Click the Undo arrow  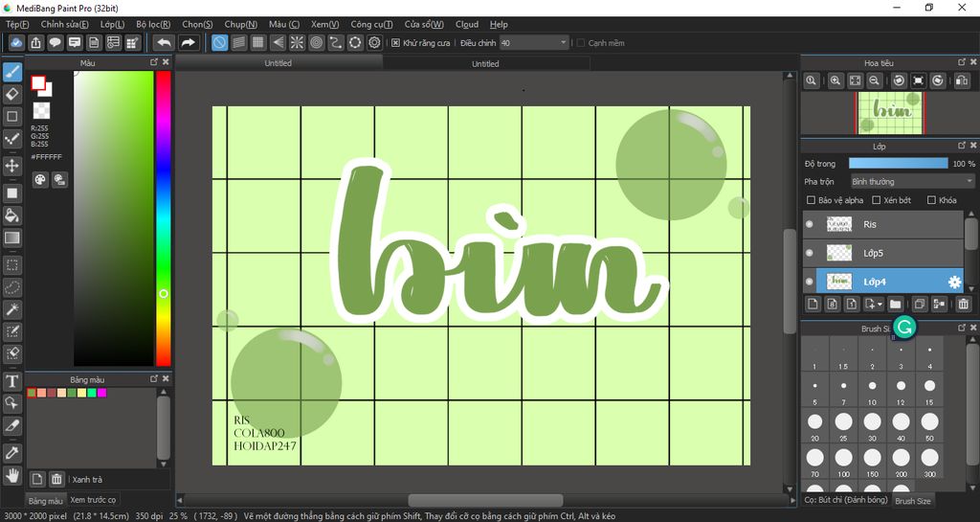coord(164,42)
